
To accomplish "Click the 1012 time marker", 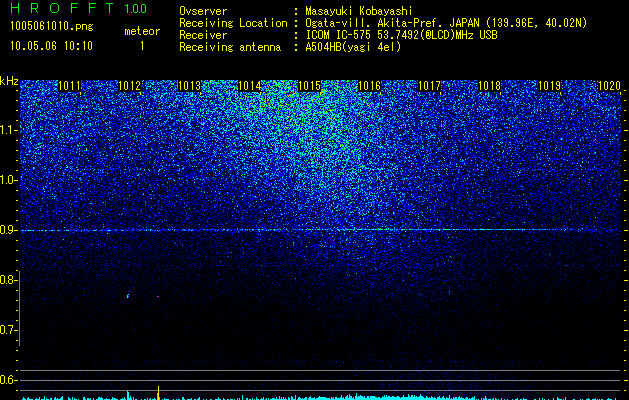I will (x=130, y=86).
